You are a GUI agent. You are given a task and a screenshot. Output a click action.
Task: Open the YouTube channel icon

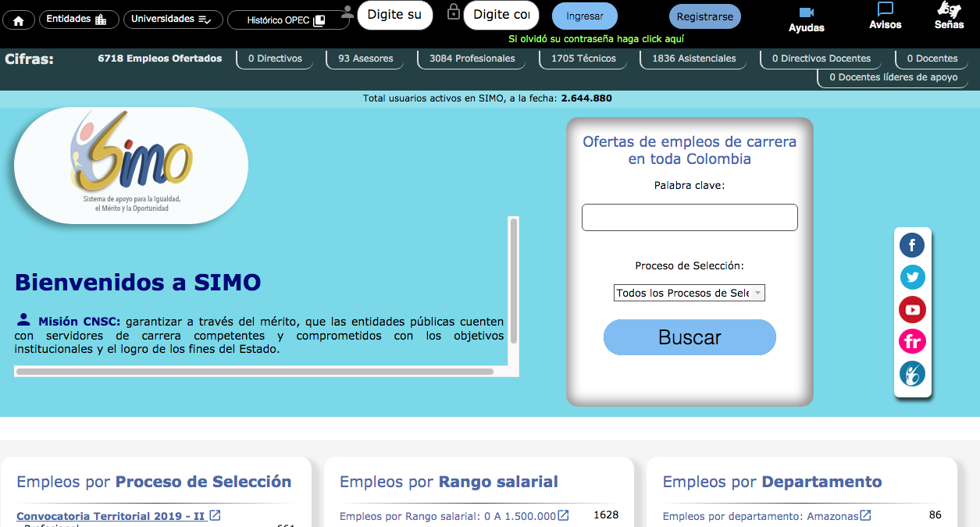click(912, 309)
